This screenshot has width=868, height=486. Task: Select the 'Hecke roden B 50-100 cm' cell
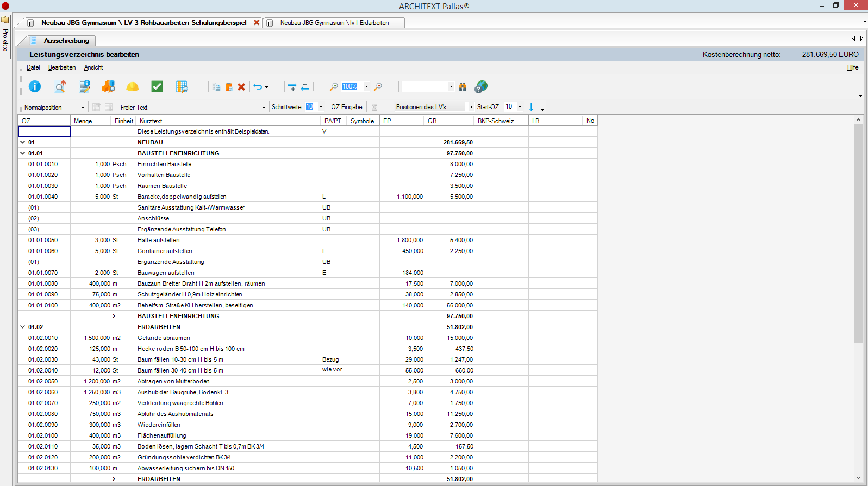coord(228,349)
